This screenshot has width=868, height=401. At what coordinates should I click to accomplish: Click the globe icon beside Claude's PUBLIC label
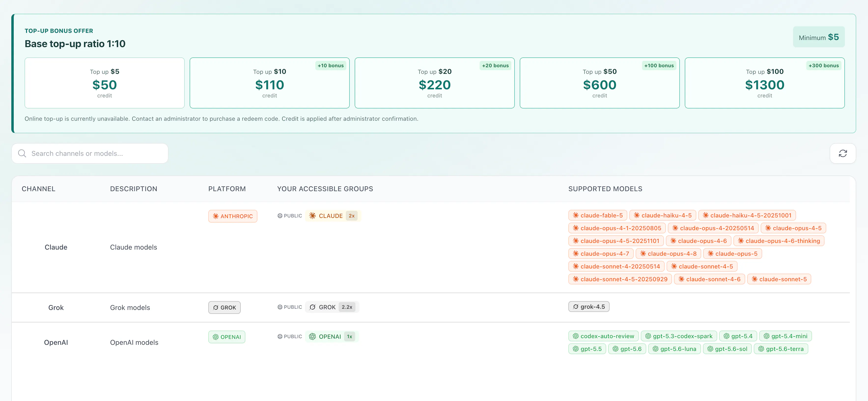coord(280,216)
